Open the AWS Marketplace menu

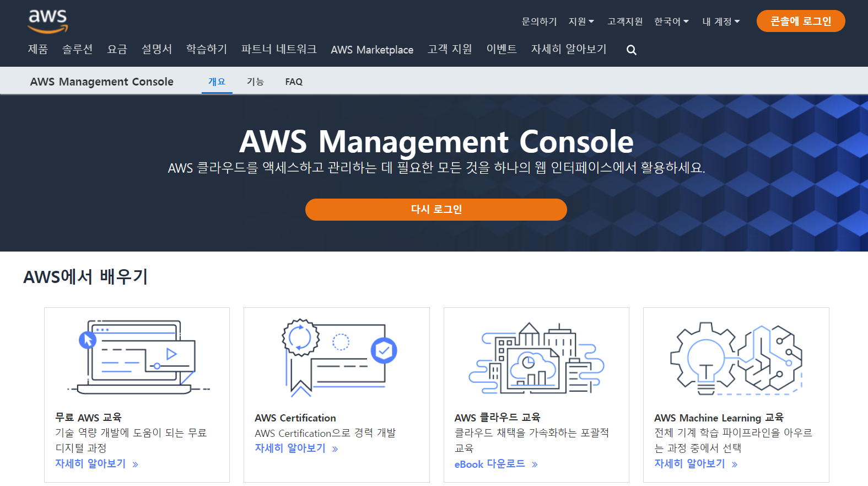[372, 50]
